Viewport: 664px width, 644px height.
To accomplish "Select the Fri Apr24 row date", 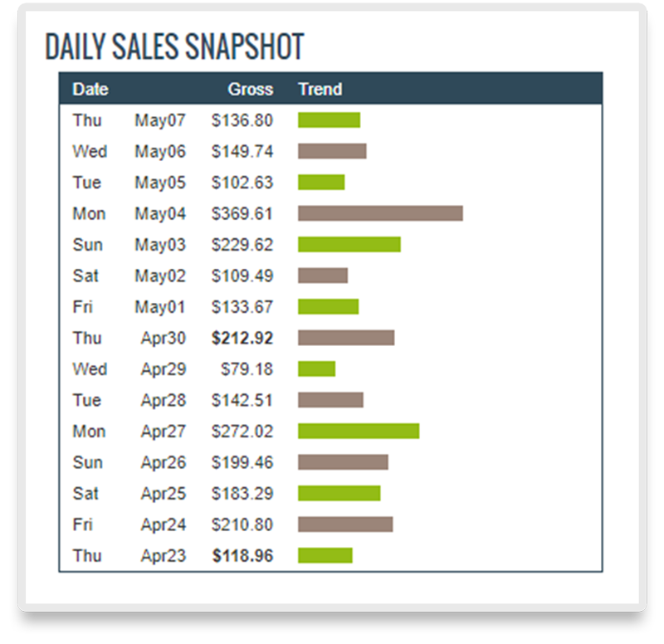I will (129, 525).
